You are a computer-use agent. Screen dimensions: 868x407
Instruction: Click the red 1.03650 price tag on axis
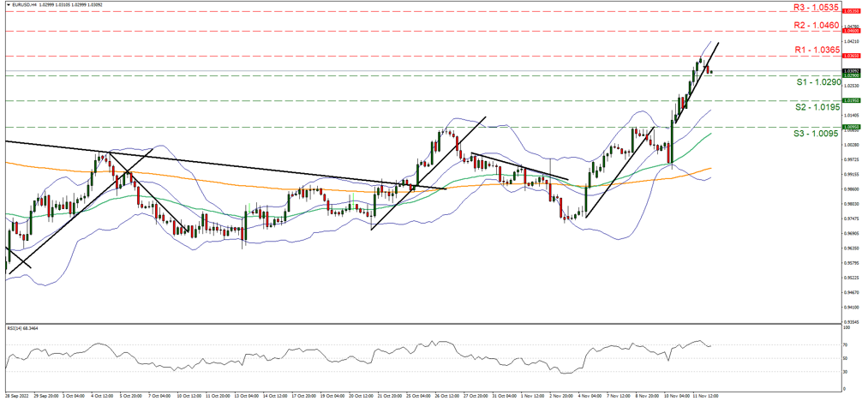click(x=852, y=56)
